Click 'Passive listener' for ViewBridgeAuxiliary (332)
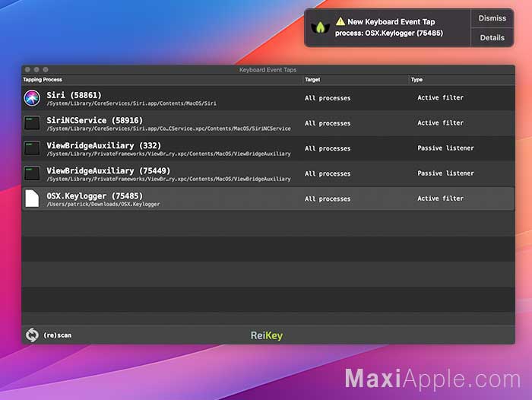The image size is (532, 400). pyautogui.click(x=445, y=148)
